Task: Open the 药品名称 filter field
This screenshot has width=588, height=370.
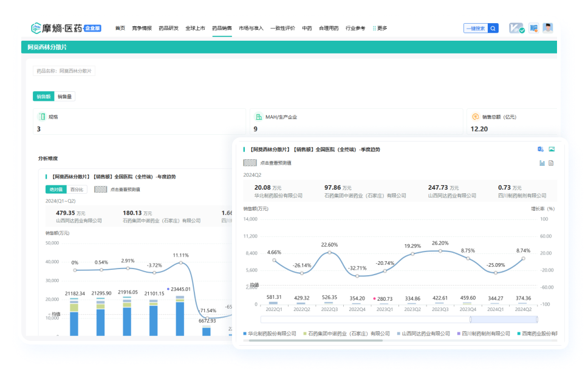Action: pyautogui.click(x=64, y=71)
